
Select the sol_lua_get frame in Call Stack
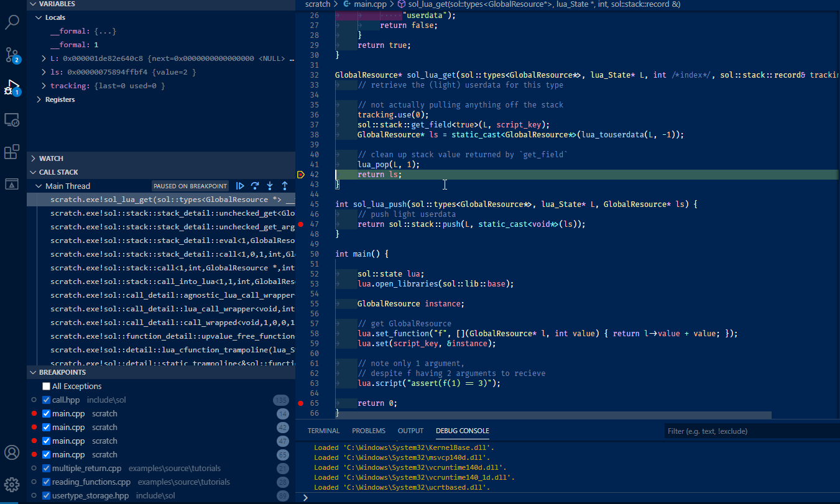pyautogui.click(x=155, y=199)
